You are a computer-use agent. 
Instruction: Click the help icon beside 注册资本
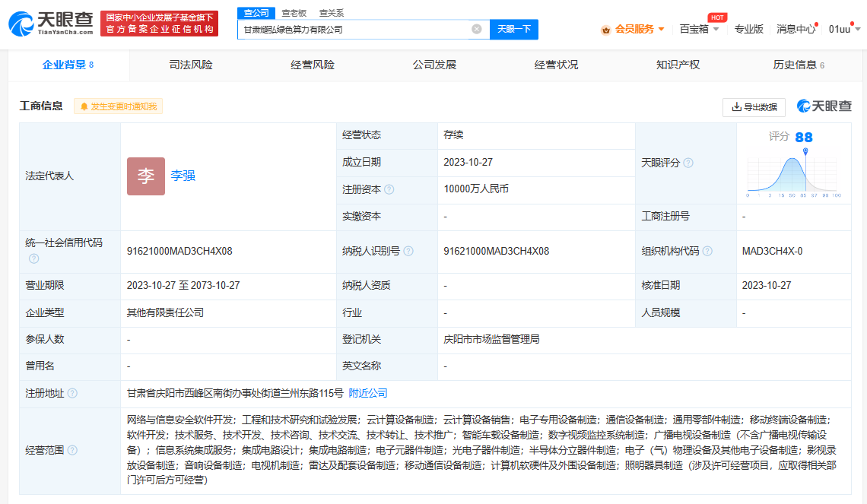[x=389, y=189]
